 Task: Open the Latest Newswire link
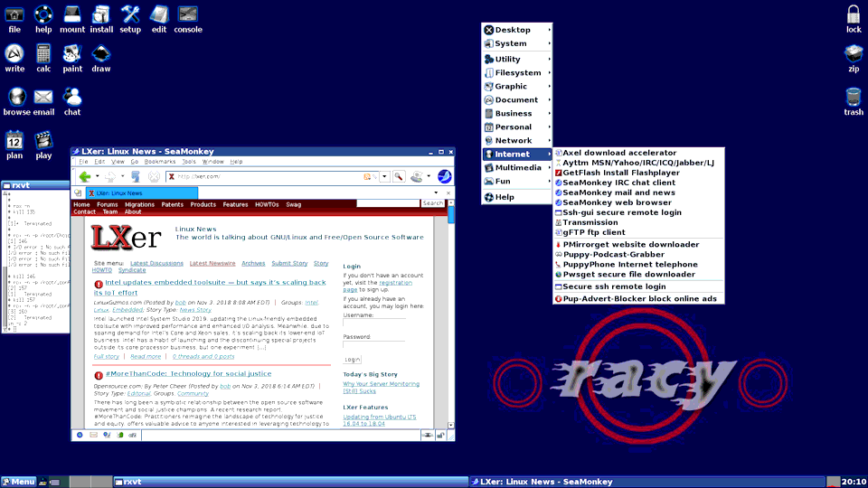(x=212, y=263)
